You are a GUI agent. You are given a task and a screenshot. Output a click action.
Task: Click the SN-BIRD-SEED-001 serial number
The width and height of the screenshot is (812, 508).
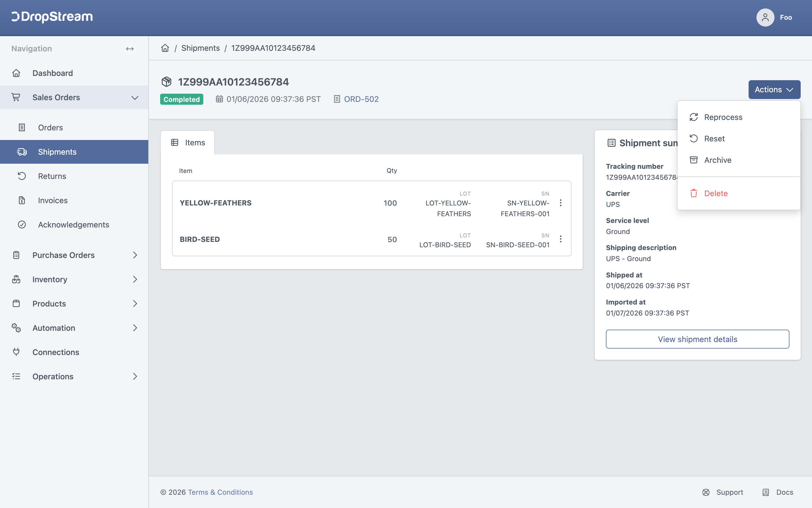pyautogui.click(x=518, y=245)
